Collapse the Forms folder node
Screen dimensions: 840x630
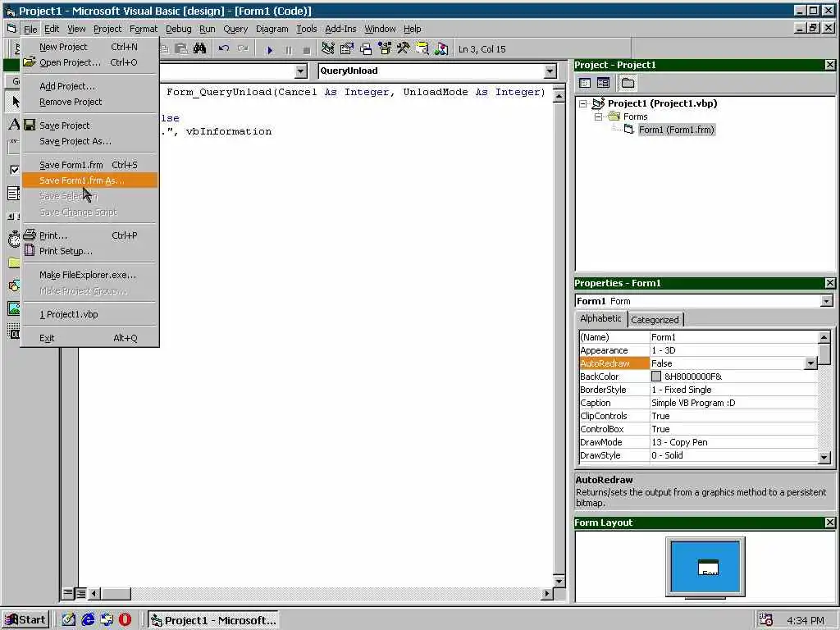pos(598,116)
